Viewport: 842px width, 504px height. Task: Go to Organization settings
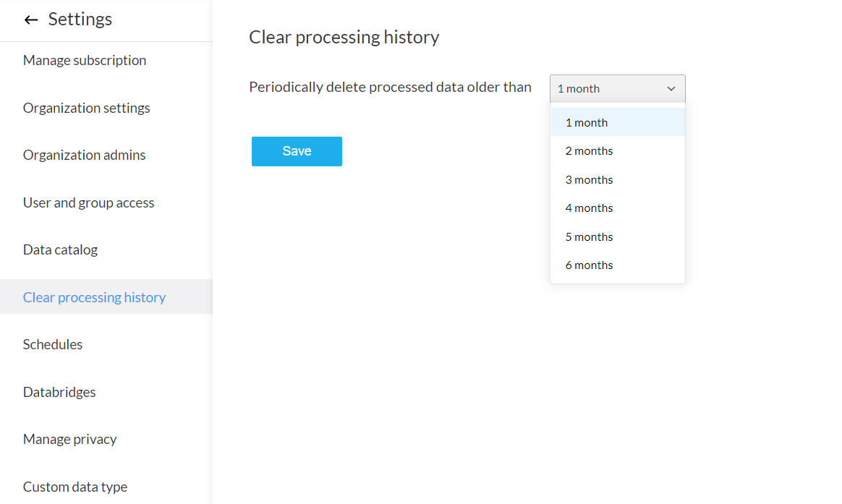87,108
